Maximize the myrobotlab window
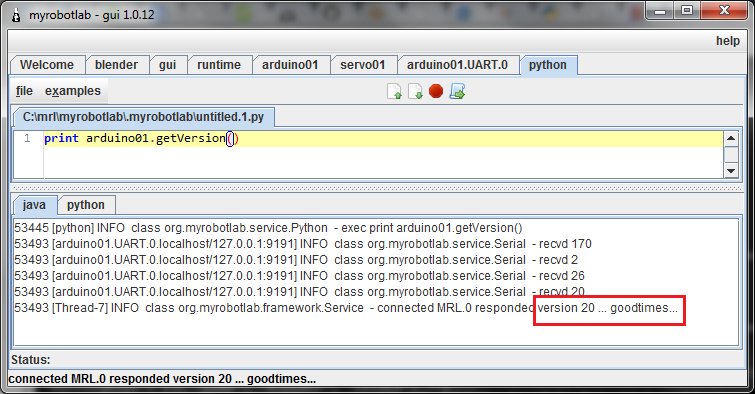 (687, 11)
